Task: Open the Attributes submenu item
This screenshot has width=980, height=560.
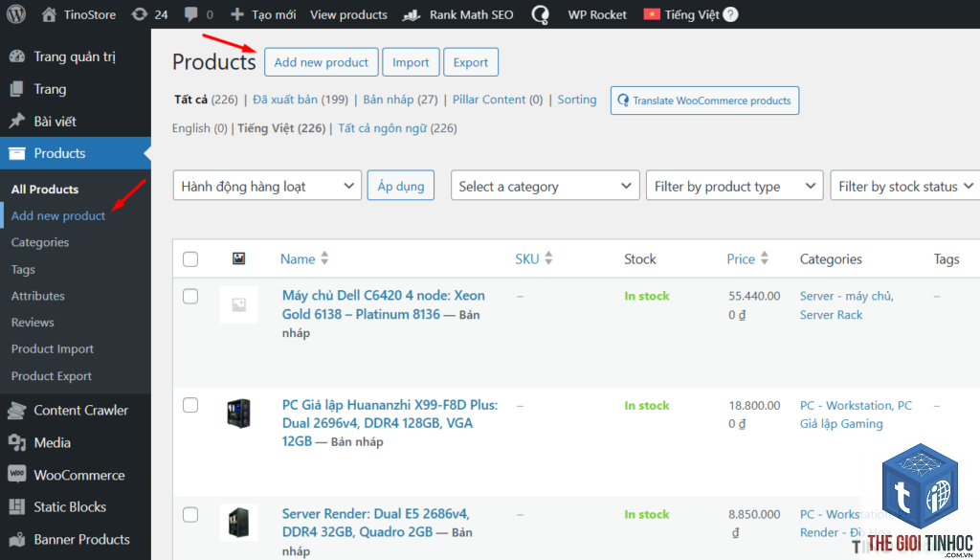Action: point(37,296)
